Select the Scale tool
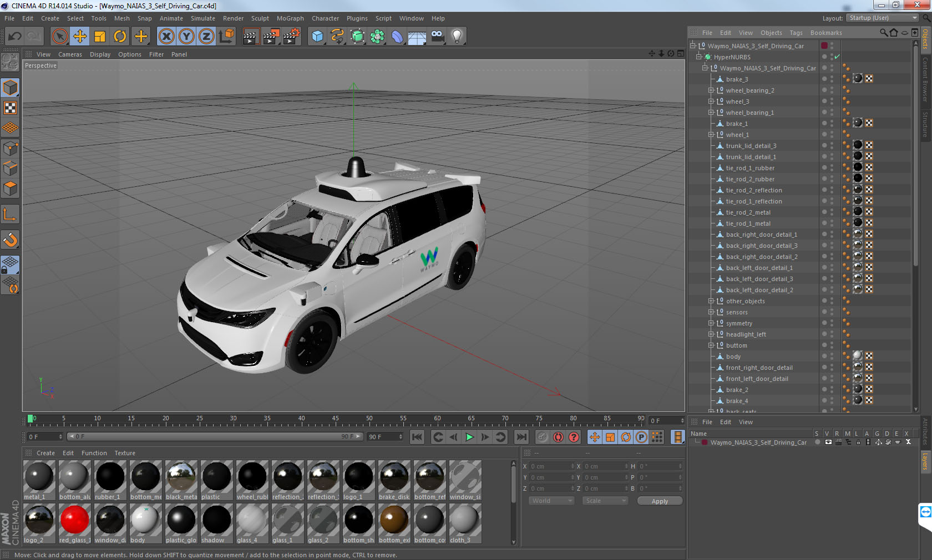This screenshot has width=932, height=560. click(100, 37)
